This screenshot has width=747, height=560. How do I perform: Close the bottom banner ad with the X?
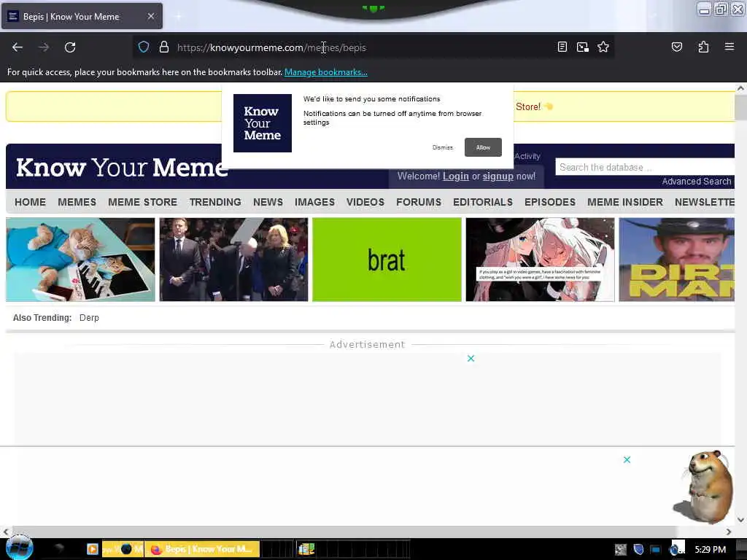(x=627, y=459)
